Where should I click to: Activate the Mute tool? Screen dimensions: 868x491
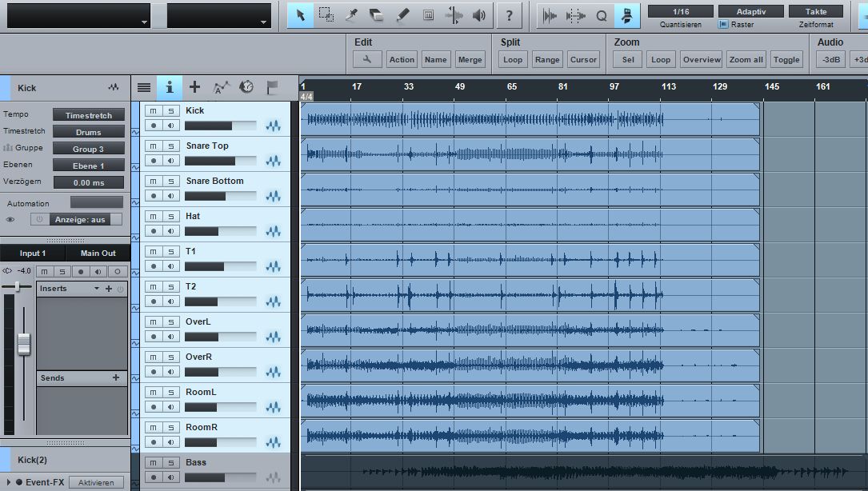[x=428, y=15]
